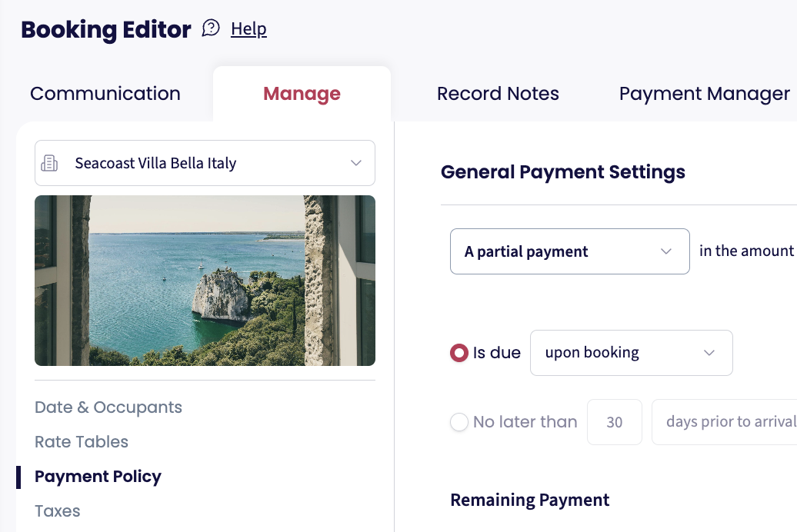Click the General Payment Settings heading
This screenshot has width=797, height=532.
562,171
